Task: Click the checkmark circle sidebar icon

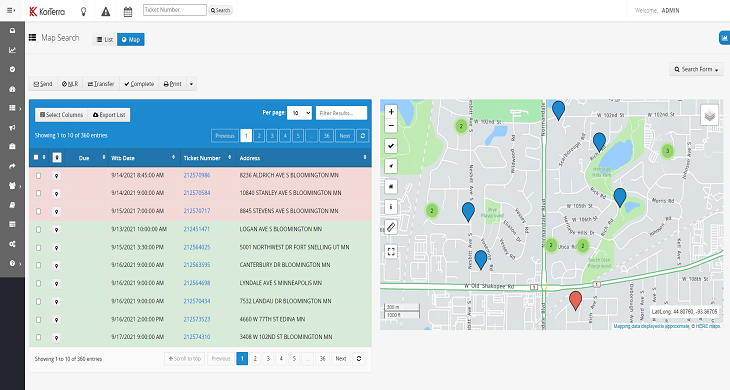Action: (13, 69)
